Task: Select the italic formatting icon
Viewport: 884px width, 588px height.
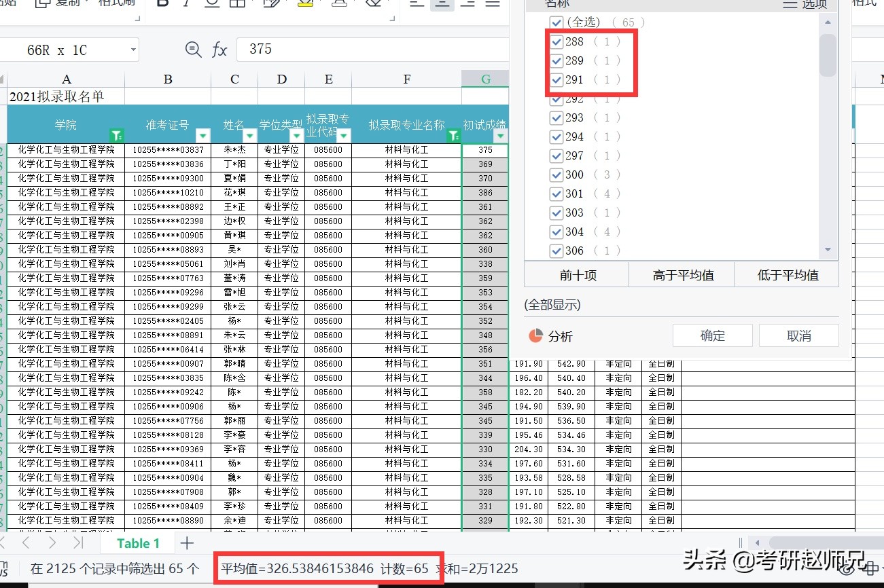Action: [x=185, y=5]
